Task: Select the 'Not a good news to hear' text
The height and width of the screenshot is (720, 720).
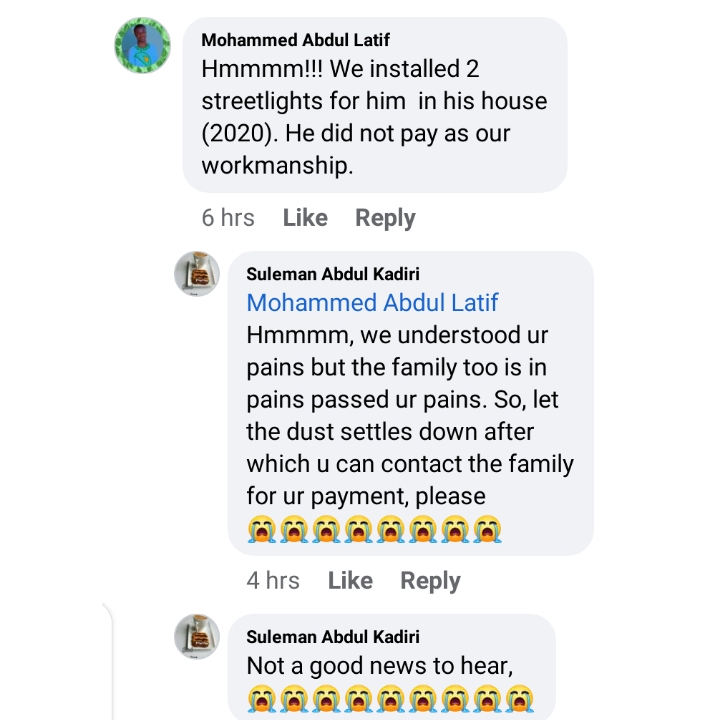Action: 386,666
